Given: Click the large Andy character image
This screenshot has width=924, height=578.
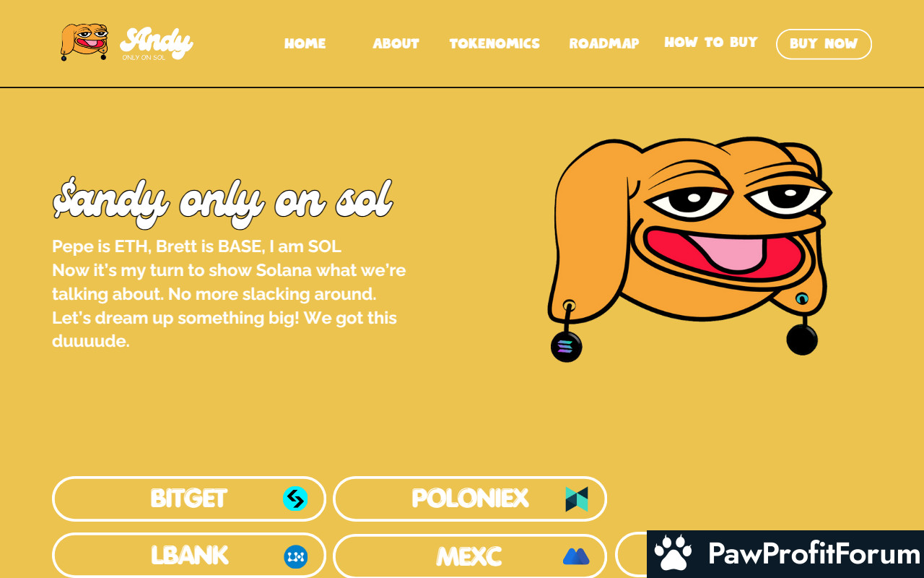Looking at the screenshot, I should coord(689,249).
